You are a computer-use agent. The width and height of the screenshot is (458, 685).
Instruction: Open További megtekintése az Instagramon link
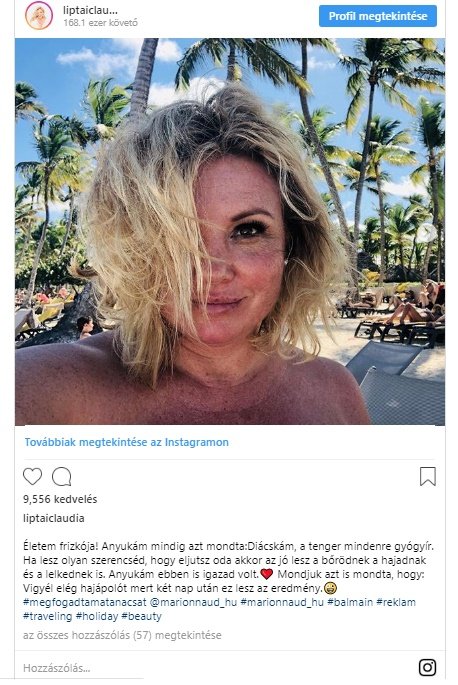pyautogui.click(x=126, y=442)
